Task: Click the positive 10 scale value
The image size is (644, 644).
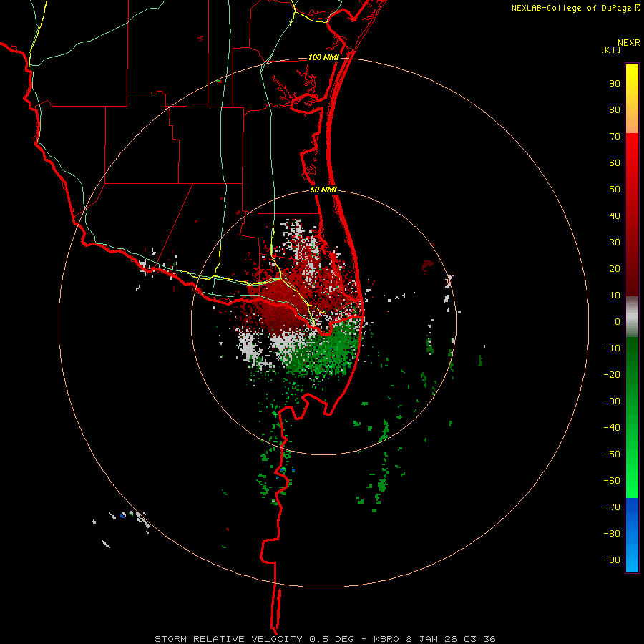Action: pos(615,296)
